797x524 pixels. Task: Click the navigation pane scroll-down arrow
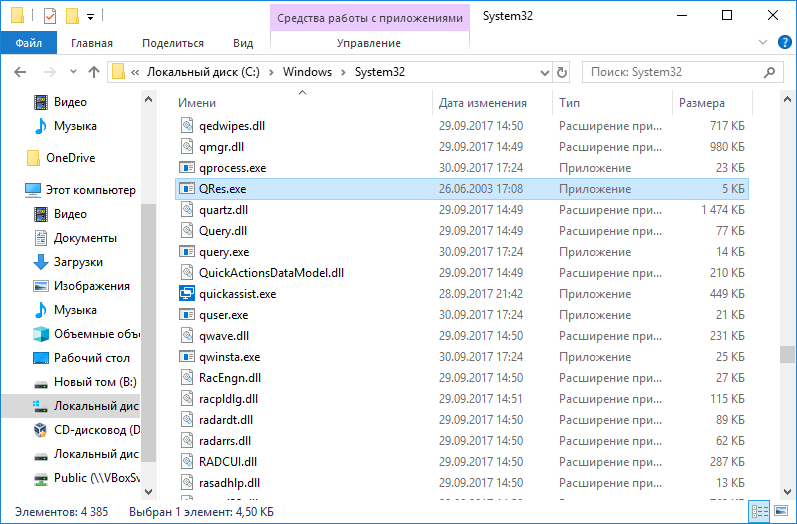[148, 491]
